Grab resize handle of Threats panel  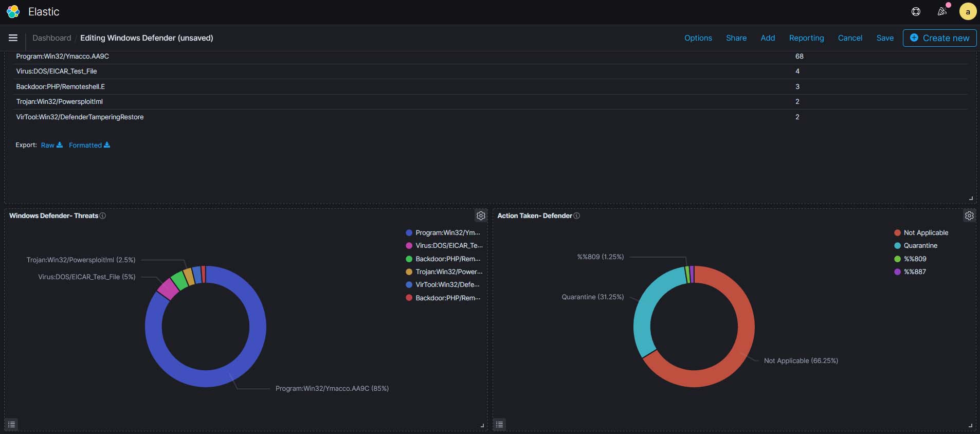pos(482,425)
